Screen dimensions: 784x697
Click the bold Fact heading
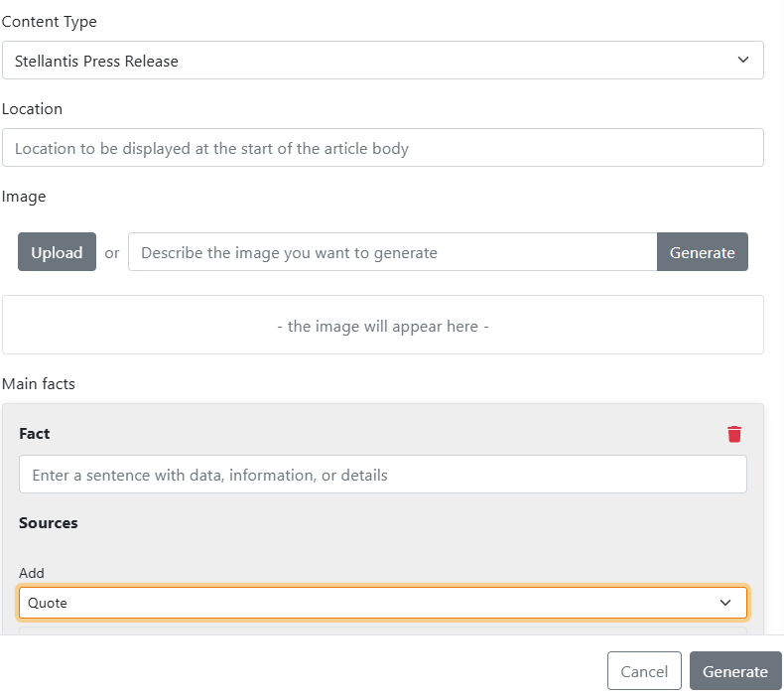[35, 434]
